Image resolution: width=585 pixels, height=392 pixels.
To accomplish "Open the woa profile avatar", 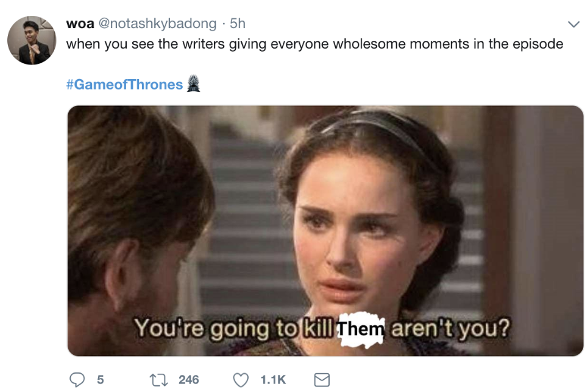I will pyautogui.click(x=32, y=40).
